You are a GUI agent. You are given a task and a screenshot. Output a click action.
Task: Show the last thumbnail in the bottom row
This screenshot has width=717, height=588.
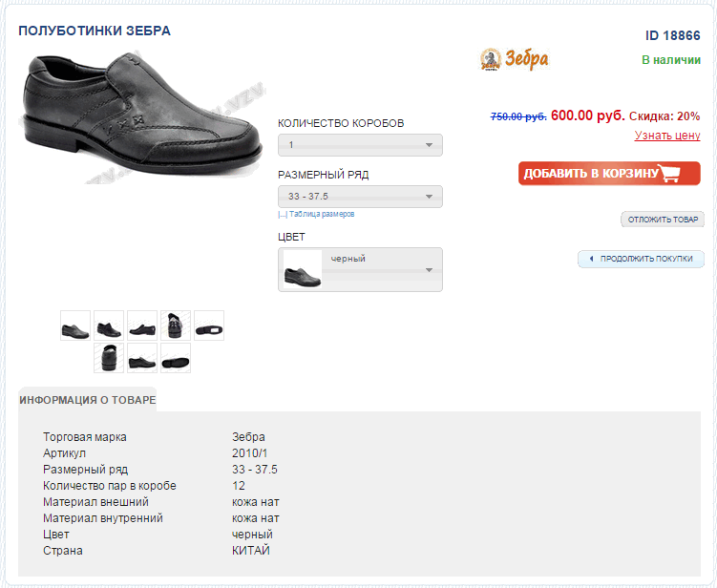coord(176,358)
